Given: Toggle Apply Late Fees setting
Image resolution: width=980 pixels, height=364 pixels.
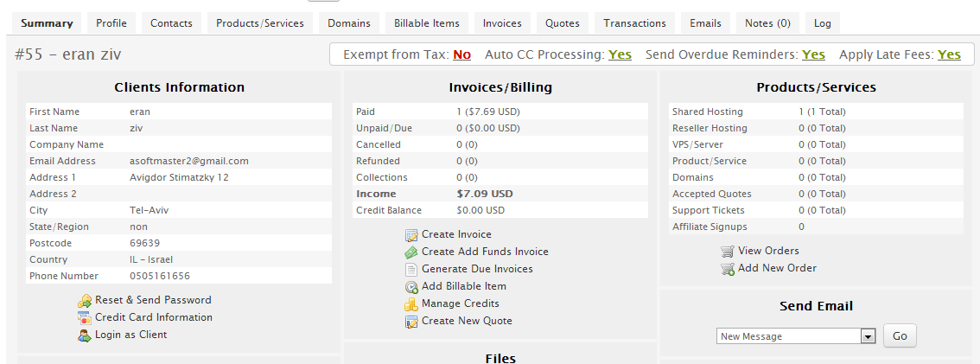Looking at the screenshot, I should tap(949, 54).
